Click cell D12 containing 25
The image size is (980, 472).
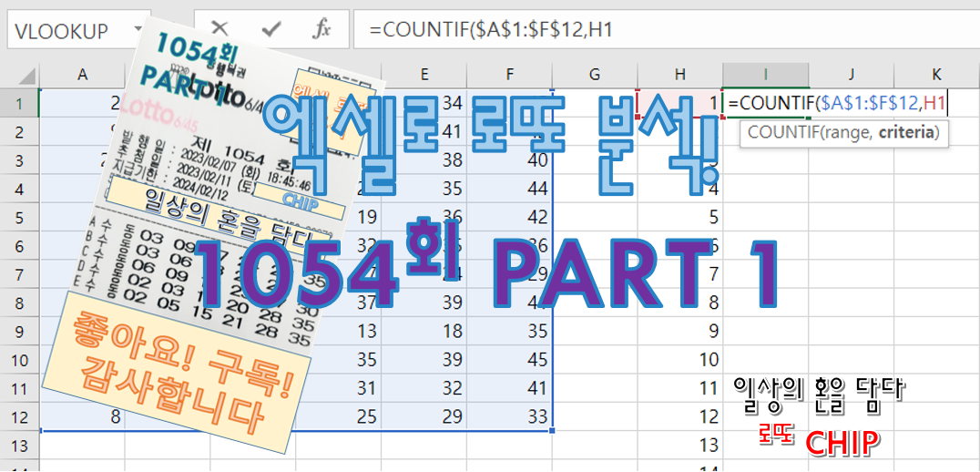click(x=339, y=416)
